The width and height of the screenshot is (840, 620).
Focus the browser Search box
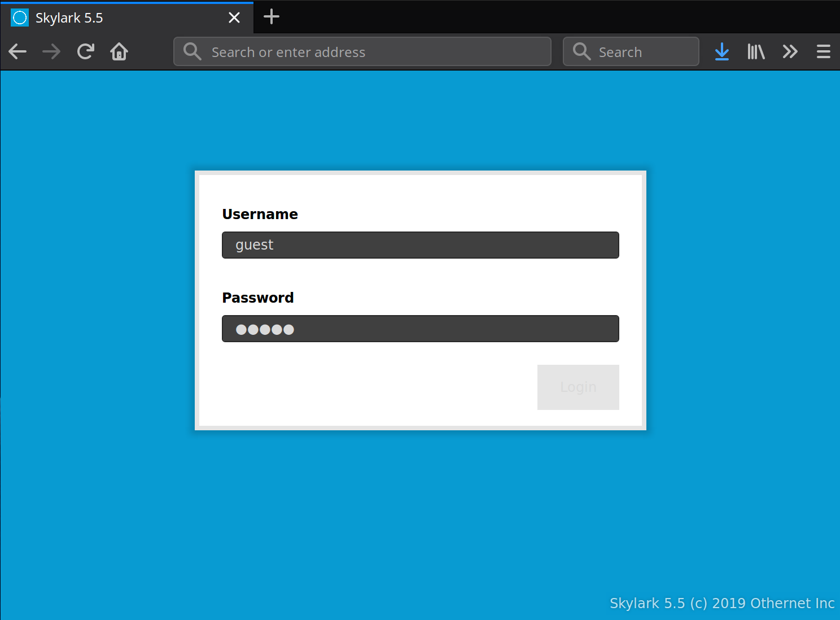point(631,52)
